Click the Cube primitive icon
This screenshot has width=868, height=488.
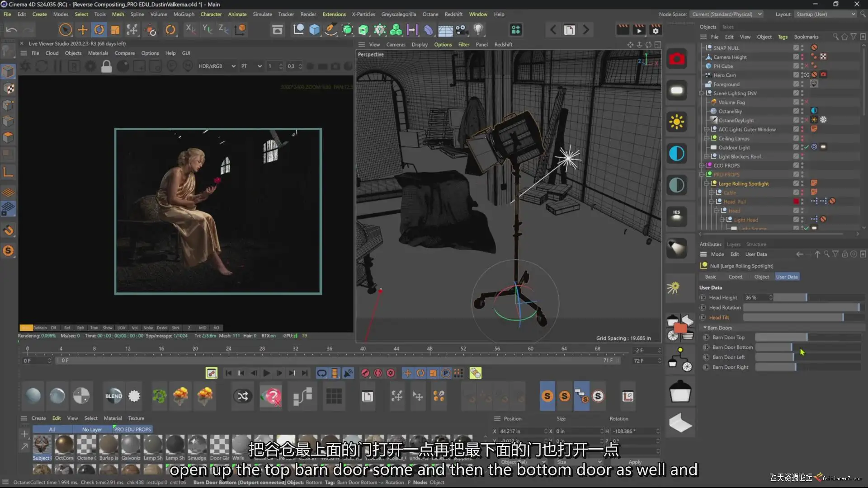314,30
